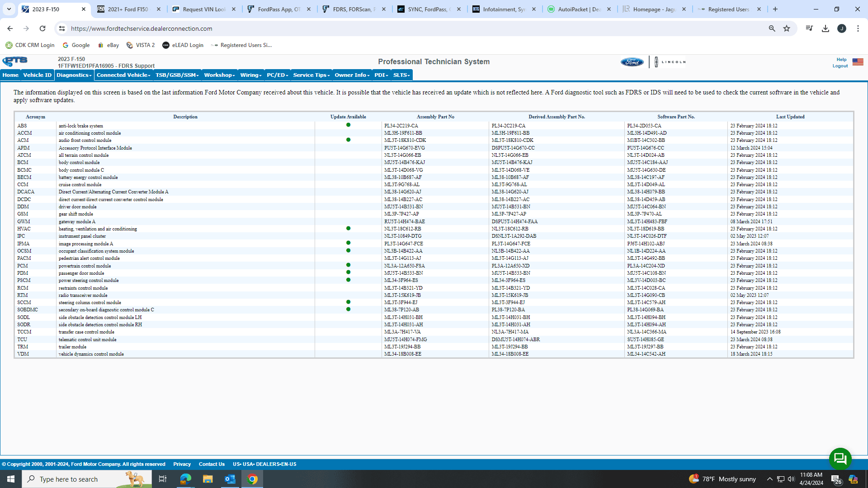
Task: Launch Microsoft Edge from the taskbar
Action: point(185,479)
